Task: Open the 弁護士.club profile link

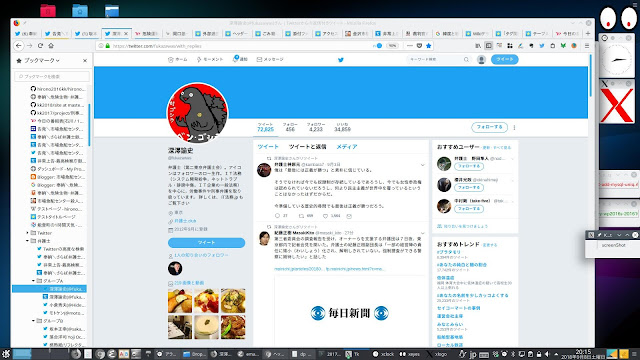Action: 185,221
